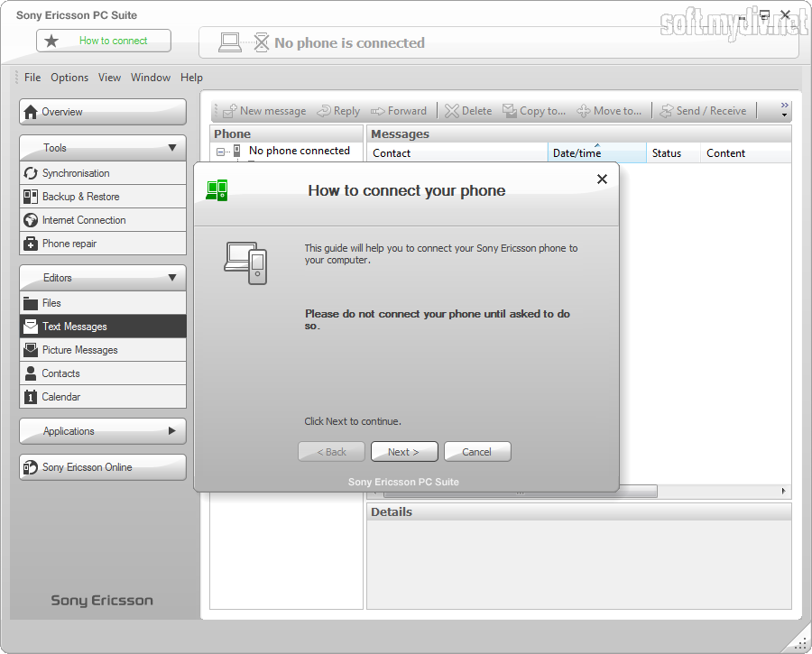Viewport: 812px width, 654px height.
Task: Open the Window menu
Action: pyautogui.click(x=151, y=78)
